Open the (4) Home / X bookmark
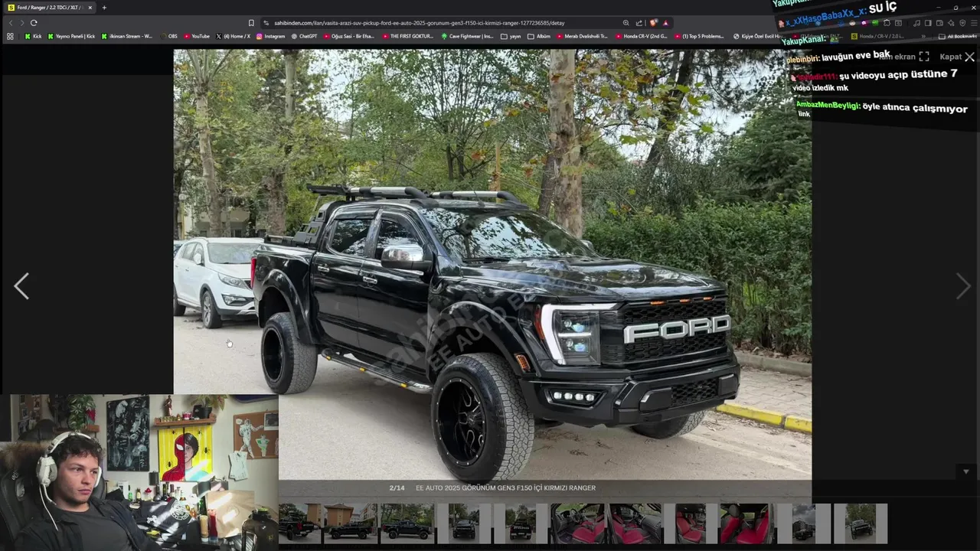Image resolution: width=980 pixels, height=551 pixels. (234, 36)
